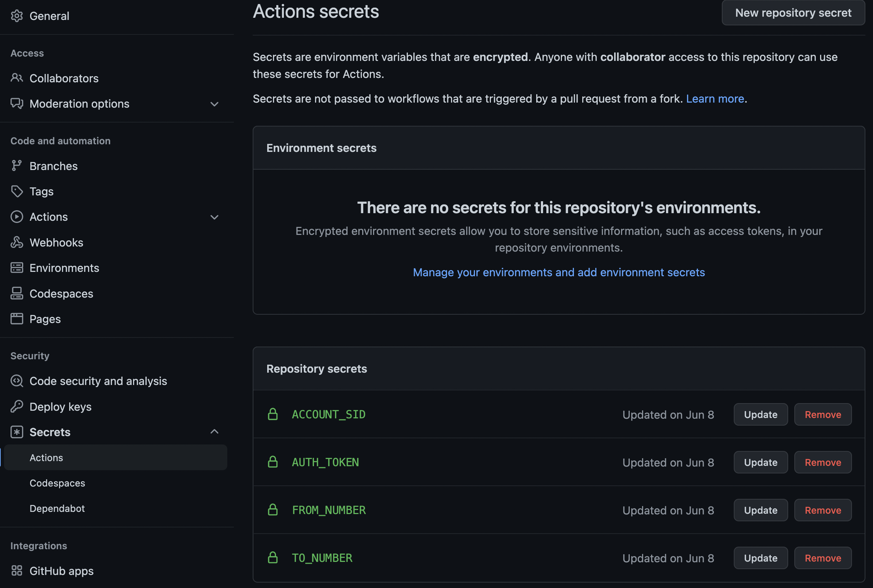
Task: Click the Codespaces icon in sidebar
Action: click(x=17, y=293)
